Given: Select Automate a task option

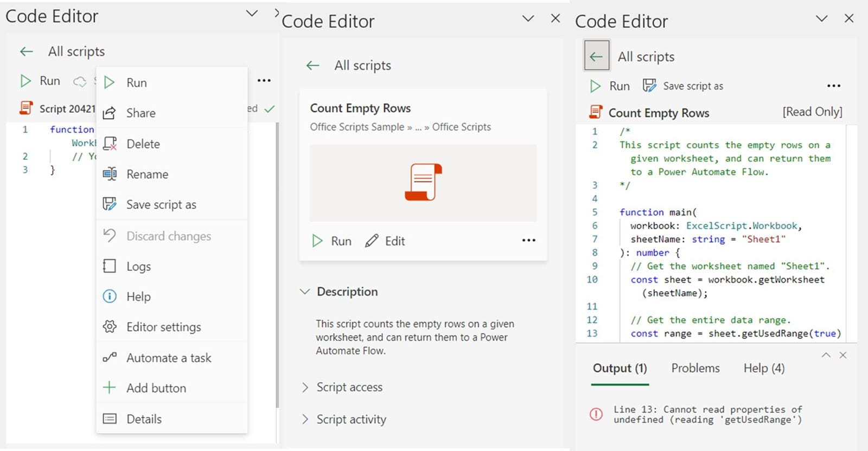Looking at the screenshot, I should tap(168, 358).
